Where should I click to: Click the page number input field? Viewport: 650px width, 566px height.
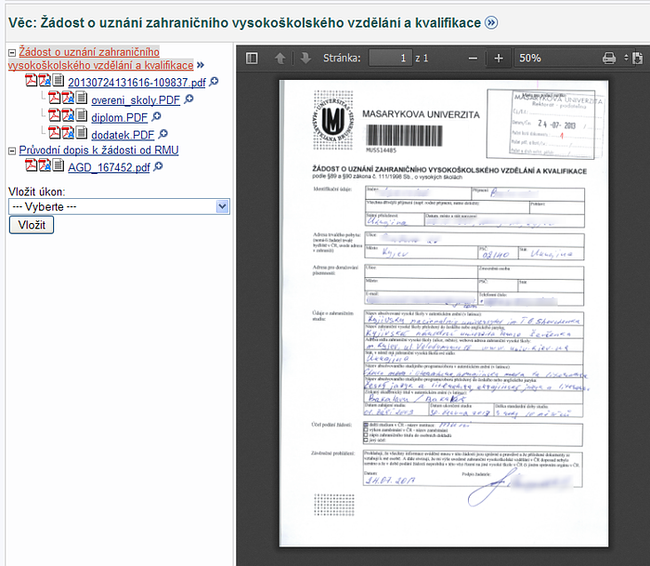pyautogui.click(x=390, y=58)
